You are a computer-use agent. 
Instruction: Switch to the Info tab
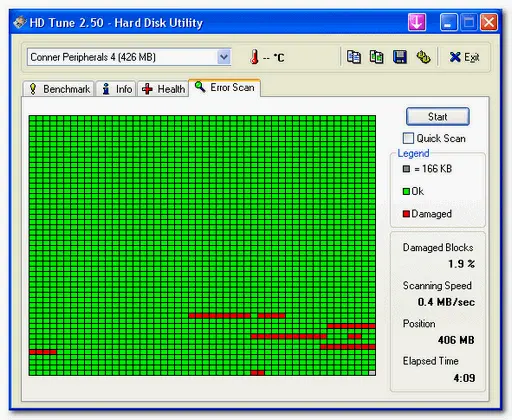116,89
